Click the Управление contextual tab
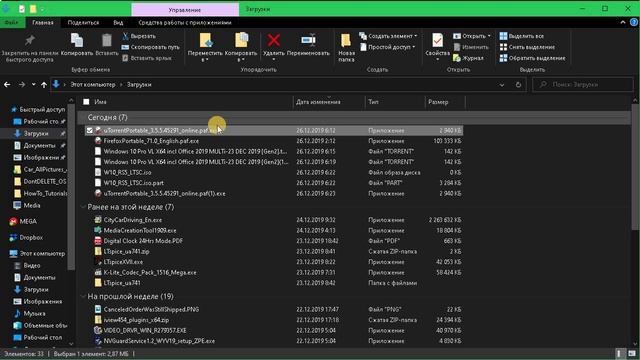This screenshot has width=640, height=360. (x=185, y=9)
